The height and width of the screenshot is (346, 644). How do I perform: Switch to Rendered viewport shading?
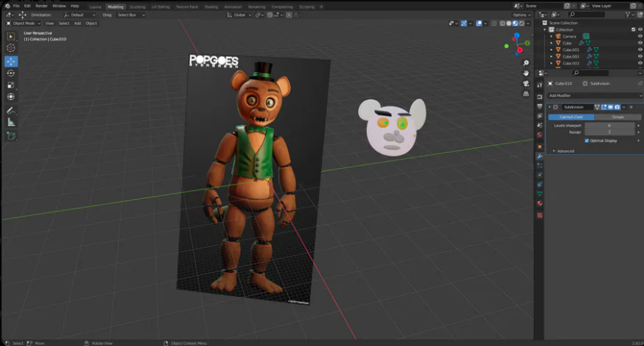coord(521,24)
